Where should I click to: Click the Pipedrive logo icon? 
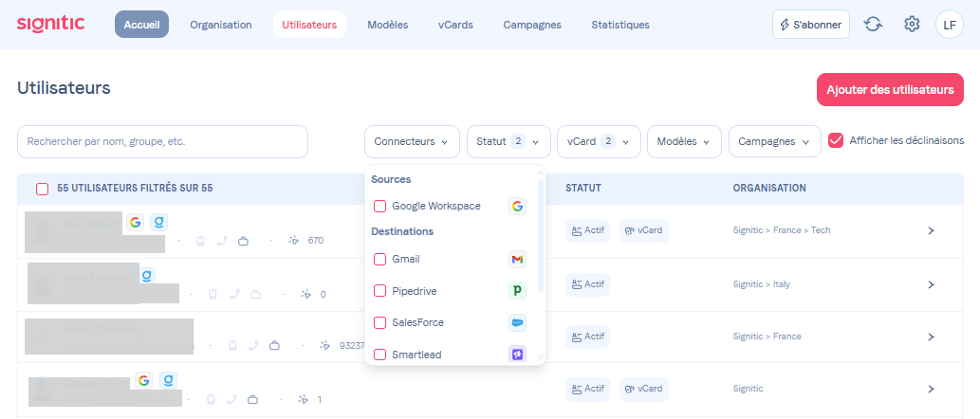point(517,291)
